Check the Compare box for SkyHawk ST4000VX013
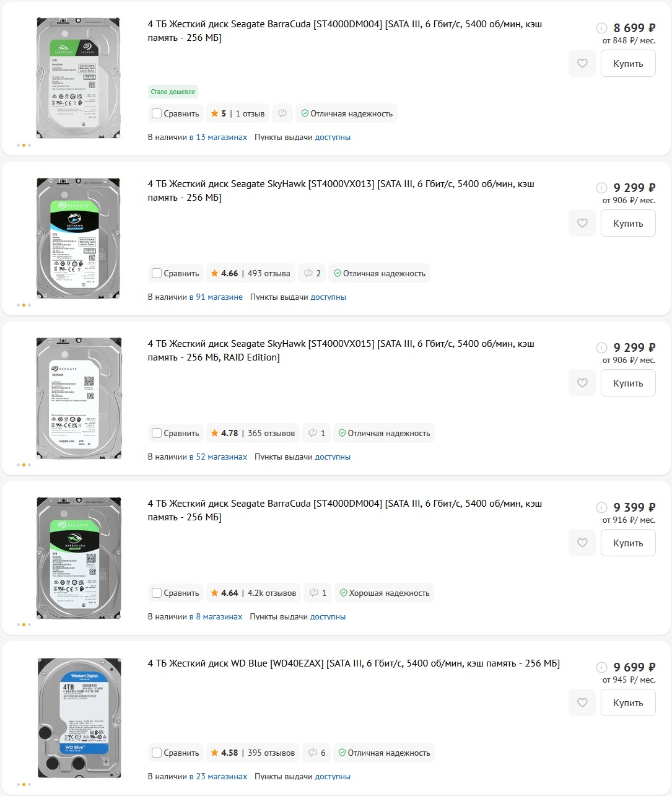 [157, 273]
